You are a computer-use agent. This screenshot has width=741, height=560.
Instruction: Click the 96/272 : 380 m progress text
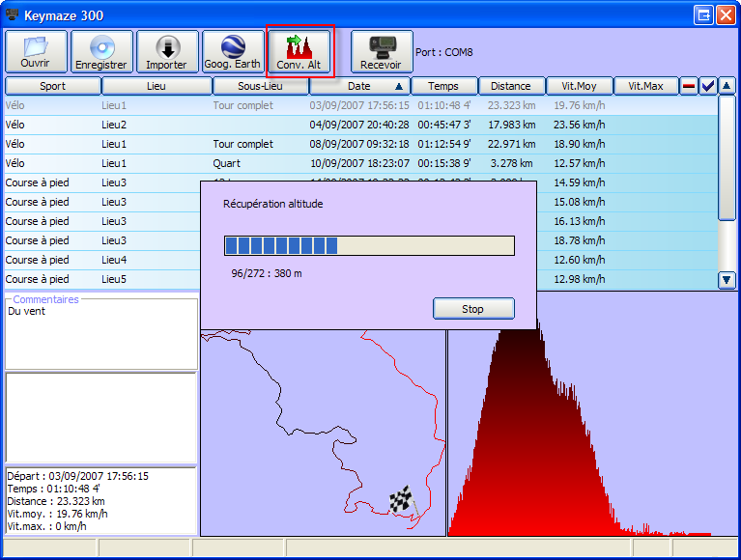[267, 273]
